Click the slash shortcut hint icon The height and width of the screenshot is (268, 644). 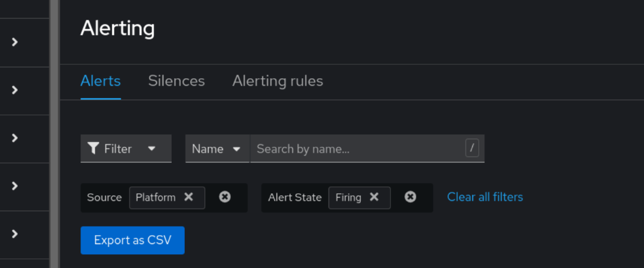point(472,149)
